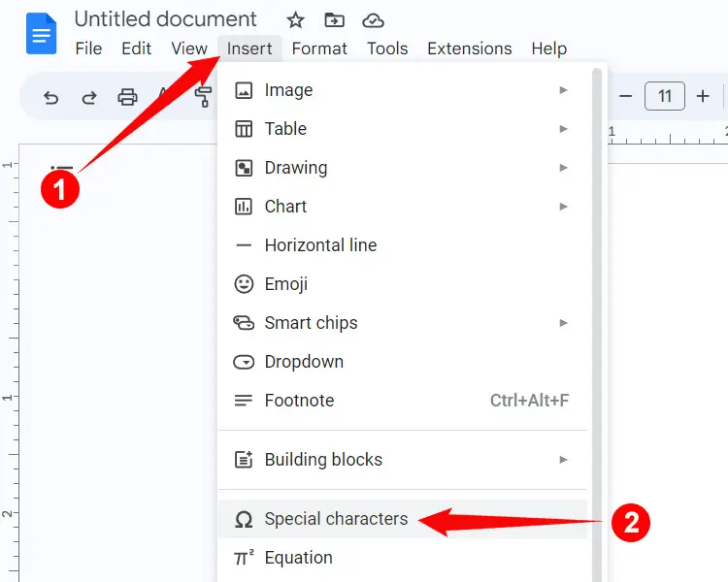Open the Smart chips submenu
This screenshot has height=582, width=728.
tap(311, 323)
